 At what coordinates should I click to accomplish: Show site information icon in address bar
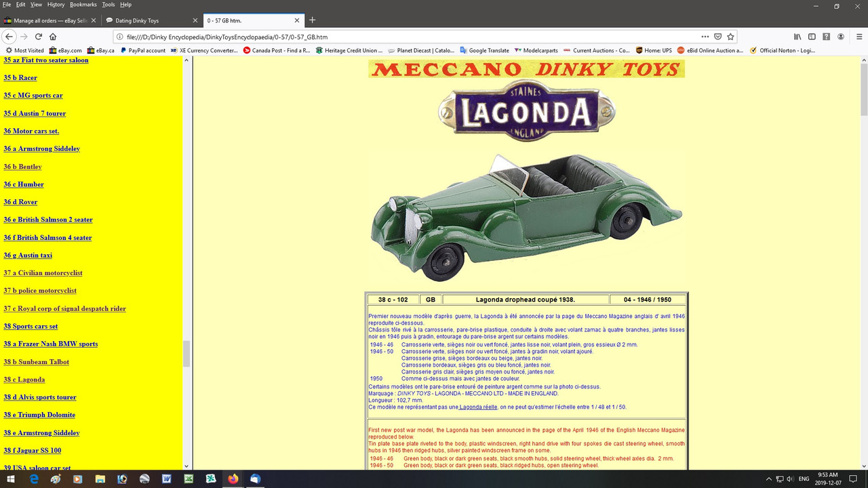(x=120, y=37)
